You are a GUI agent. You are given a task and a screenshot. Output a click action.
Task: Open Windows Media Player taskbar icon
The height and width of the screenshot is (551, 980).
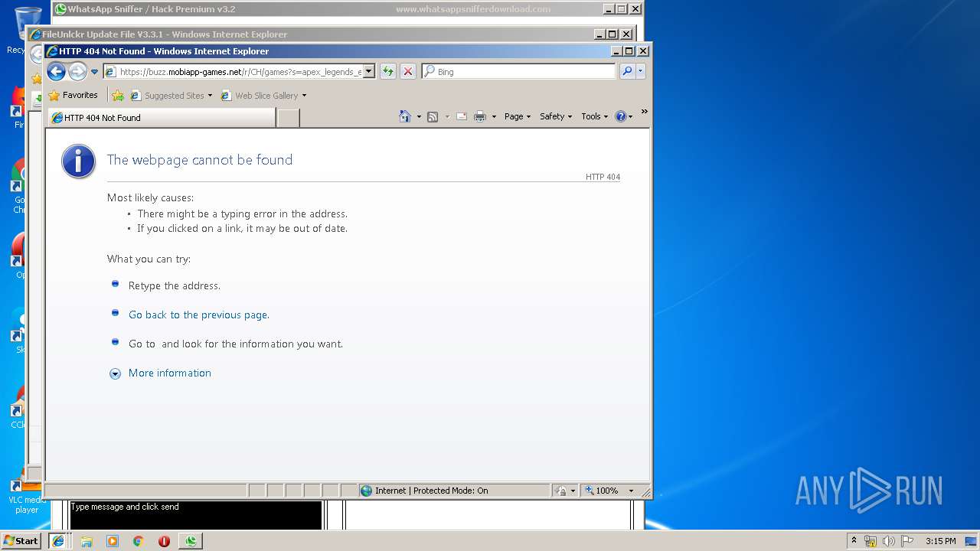pos(113,541)
